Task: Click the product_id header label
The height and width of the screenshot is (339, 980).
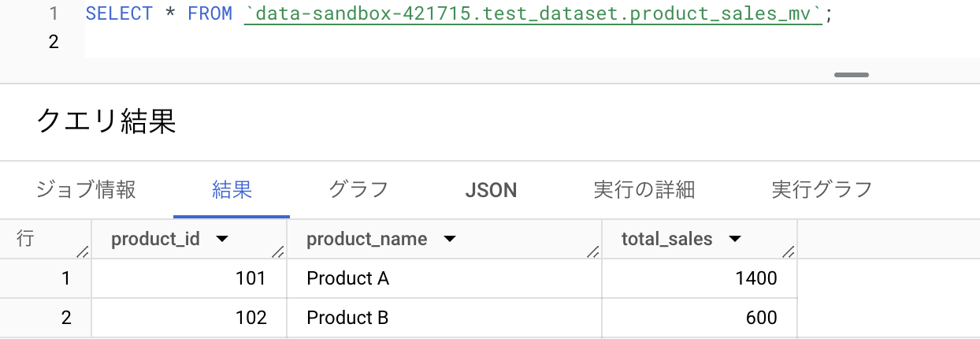Action: (156, 240)
